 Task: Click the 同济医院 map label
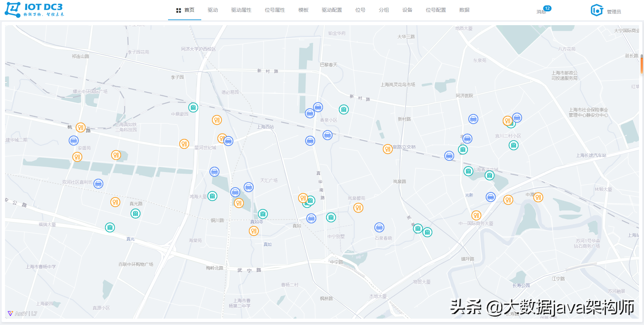[465, 96]
